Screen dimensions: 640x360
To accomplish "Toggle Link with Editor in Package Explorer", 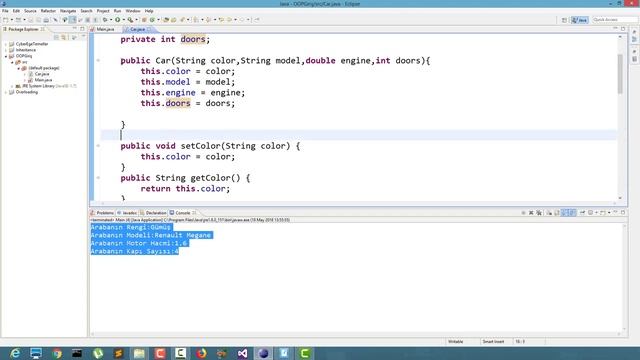I will [x=64, y=37].
